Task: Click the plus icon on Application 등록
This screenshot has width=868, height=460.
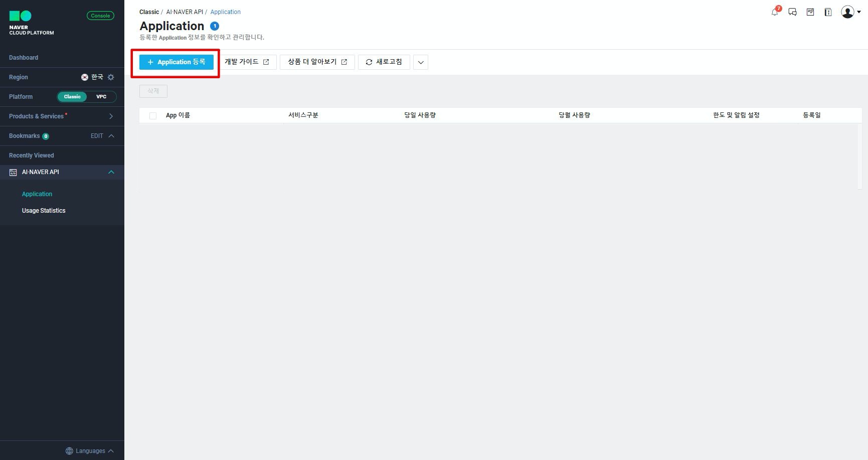Action: 150,62
